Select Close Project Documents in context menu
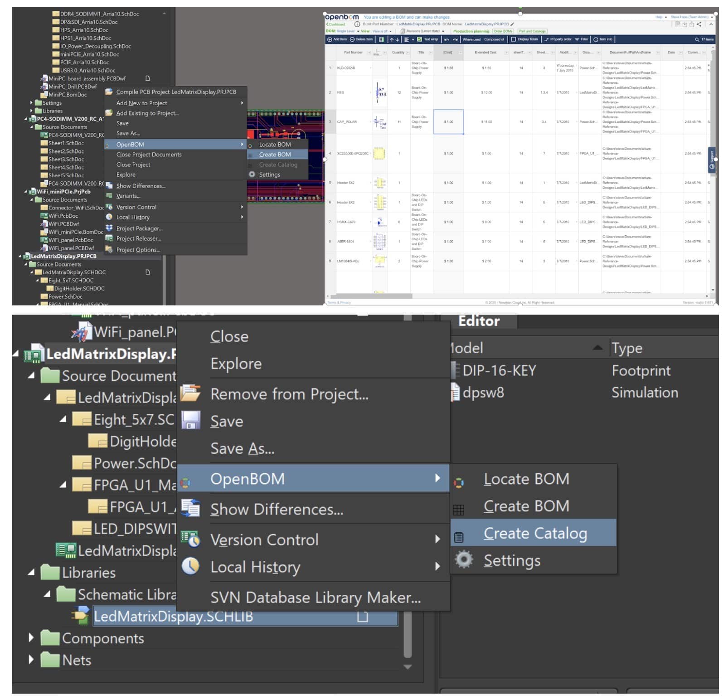The image size is (728, 700). point(176,155)
